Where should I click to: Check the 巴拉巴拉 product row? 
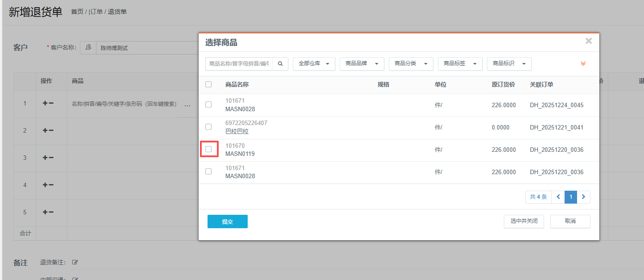coord(208,127)
